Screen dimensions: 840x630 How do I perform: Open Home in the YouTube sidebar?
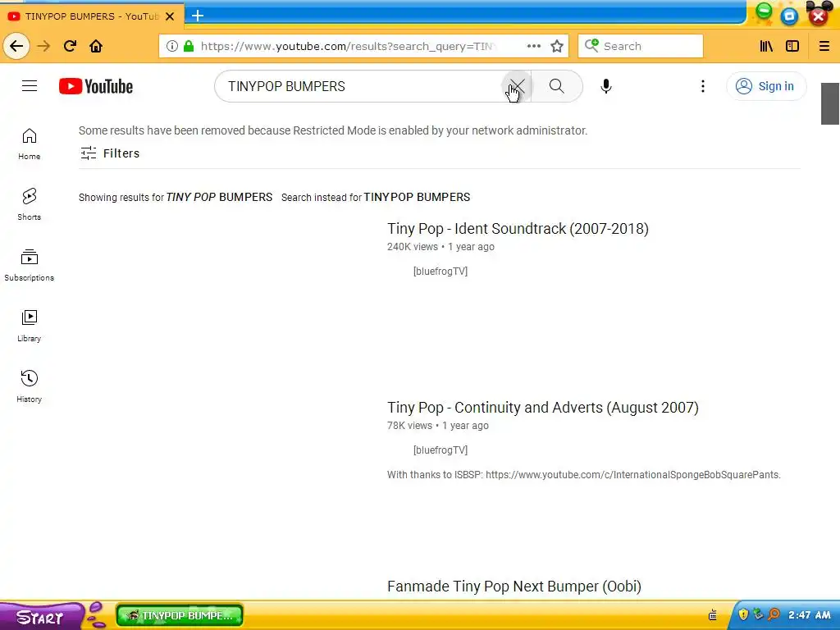[x=29, y=144]
